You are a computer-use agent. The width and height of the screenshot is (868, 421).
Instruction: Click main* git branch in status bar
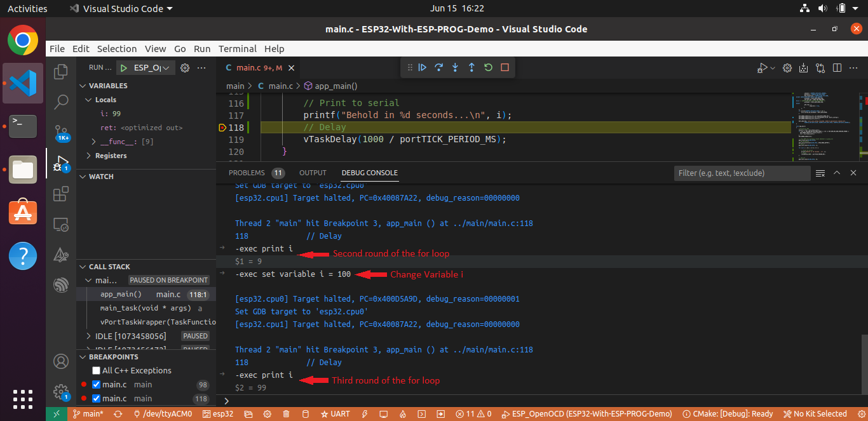88,414
